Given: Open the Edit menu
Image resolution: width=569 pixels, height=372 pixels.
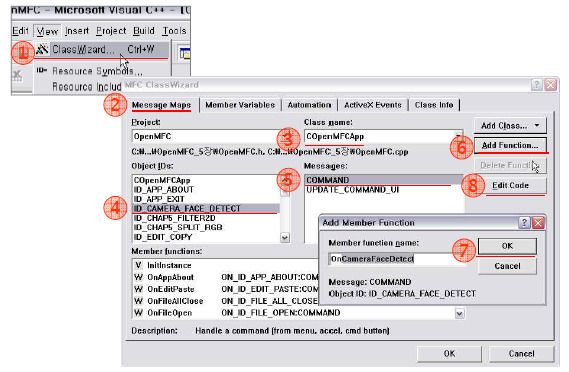Looking at the screenshot, I should coord(20,31).
